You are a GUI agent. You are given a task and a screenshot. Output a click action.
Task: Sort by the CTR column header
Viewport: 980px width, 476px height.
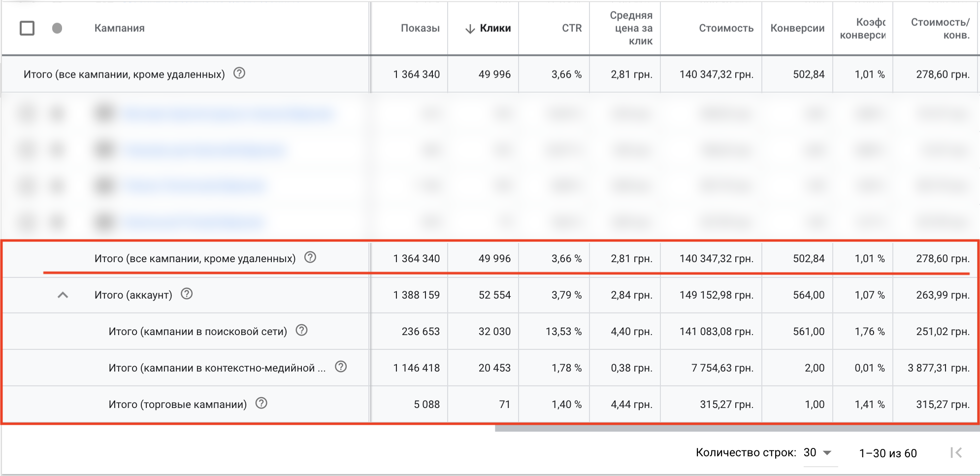[571, 29]
